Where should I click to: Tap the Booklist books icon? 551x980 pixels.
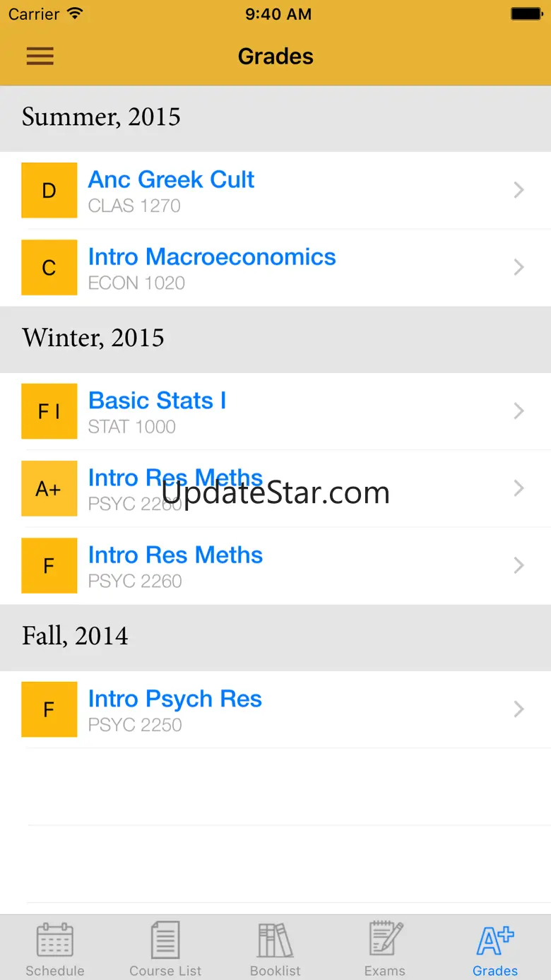(275, 940)
